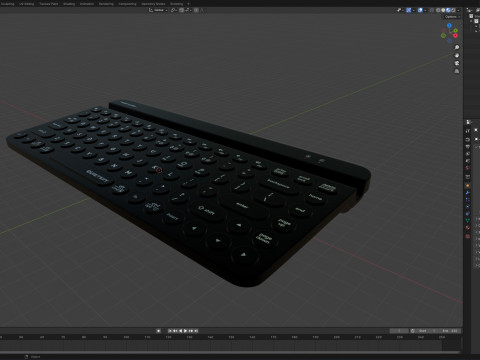
Task: Open the Object Constraints properties tab
Action: point(468,214)
